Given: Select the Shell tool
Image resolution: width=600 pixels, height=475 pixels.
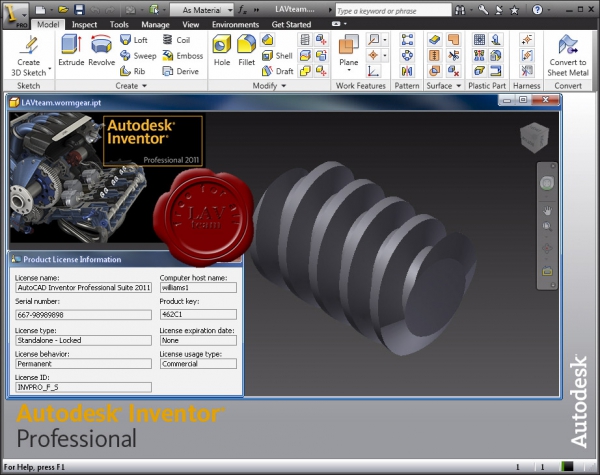Looking at the screenshot, I should click(277, 55).
